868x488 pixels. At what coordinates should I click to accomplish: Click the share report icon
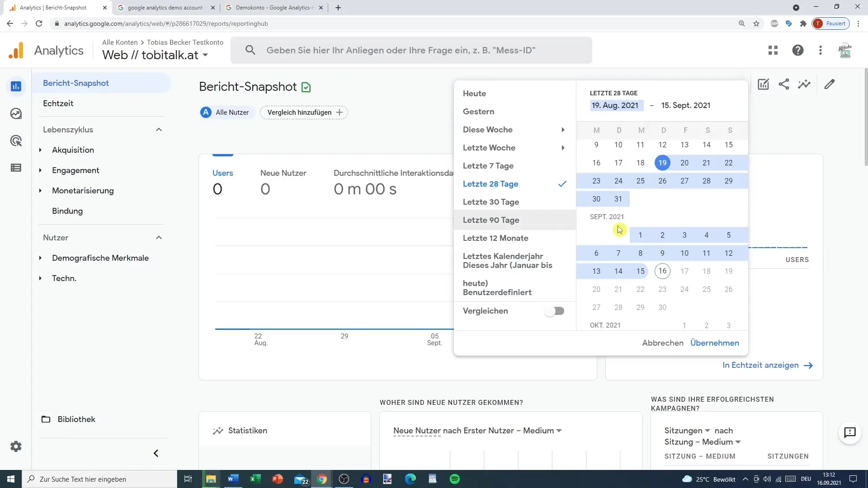[x=784, y=84]
